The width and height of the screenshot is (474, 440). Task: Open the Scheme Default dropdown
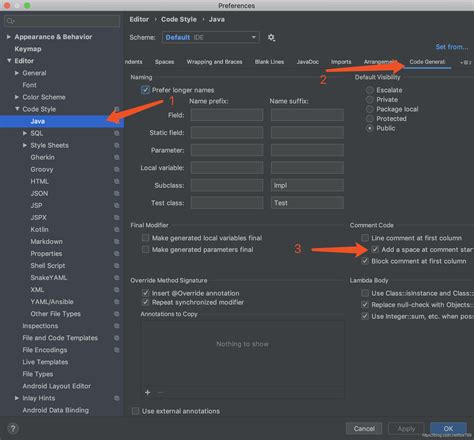pyautogui.click(x=211, y=37)
